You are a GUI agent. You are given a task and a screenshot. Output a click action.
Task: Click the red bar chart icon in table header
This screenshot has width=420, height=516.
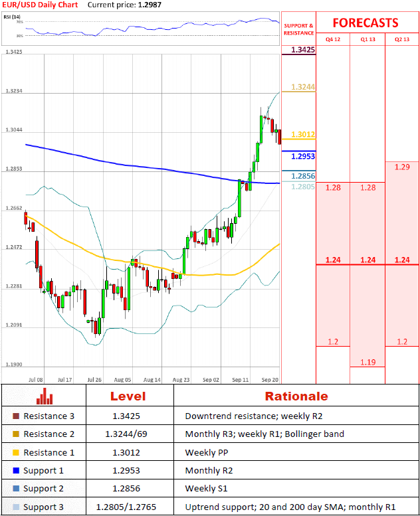pyautogui.click(x=45, y=396)
